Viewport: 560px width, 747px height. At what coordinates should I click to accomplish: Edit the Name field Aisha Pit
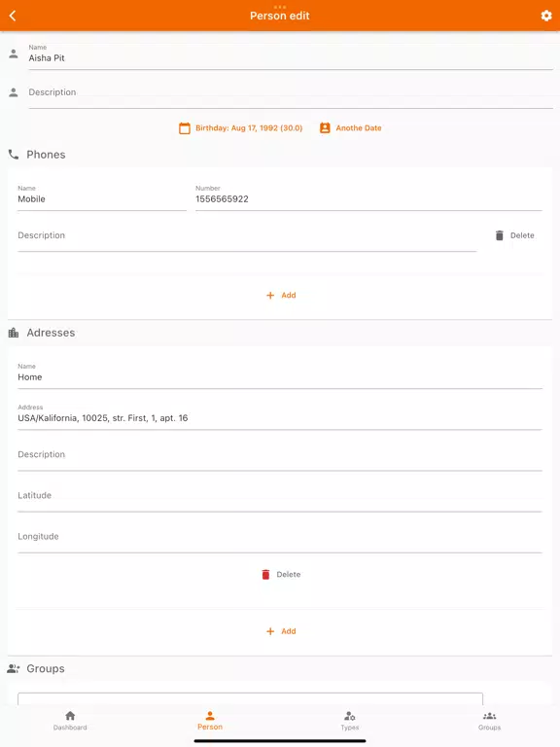point(291,55)
